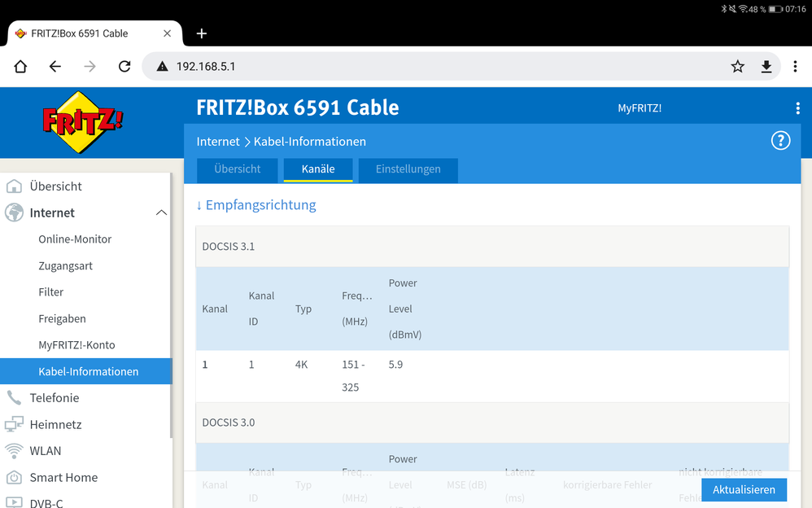Screen dimensions: 812x508
Task: Select the Kanäle tab
Action: (318, 169)
